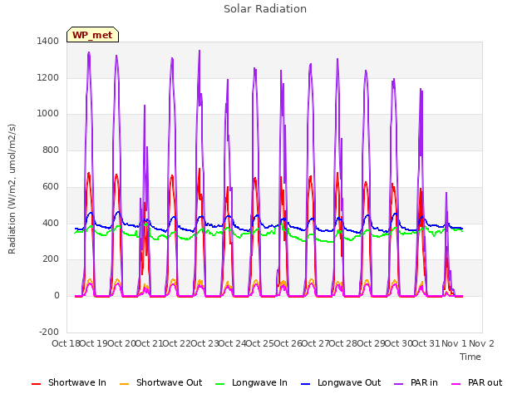Viewport: 532px width, 399px height.
Task: Click the red Shortwave In legend swatch
Action: [x=37, y=384]
